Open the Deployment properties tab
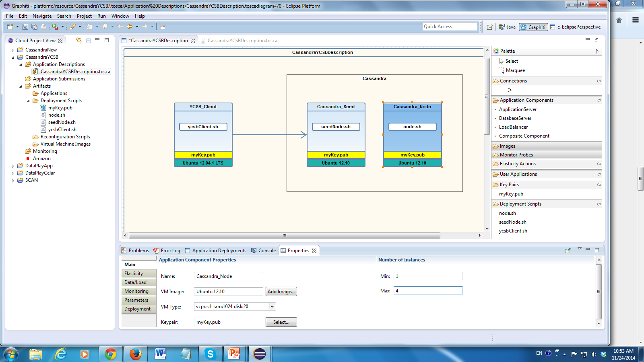The width and height of the screenshot is (644, 362). click(138, 309)
